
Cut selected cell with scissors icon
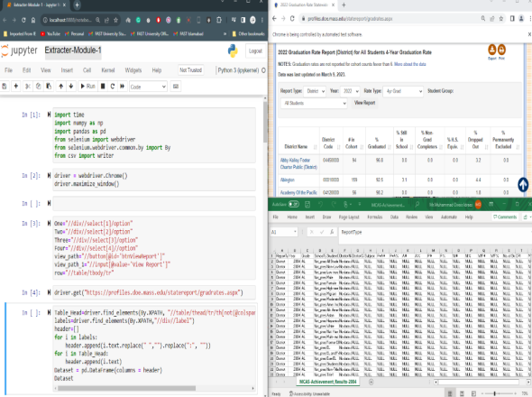28,87
